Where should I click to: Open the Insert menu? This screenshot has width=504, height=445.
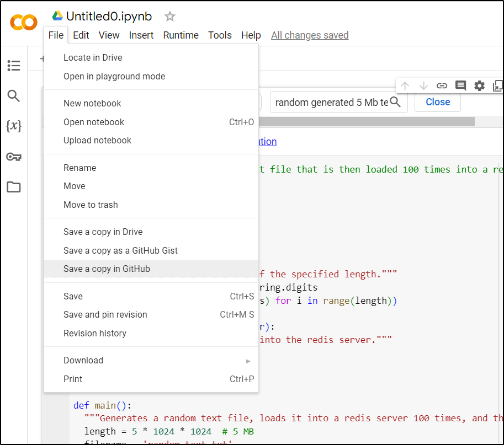tap(141, 35)
